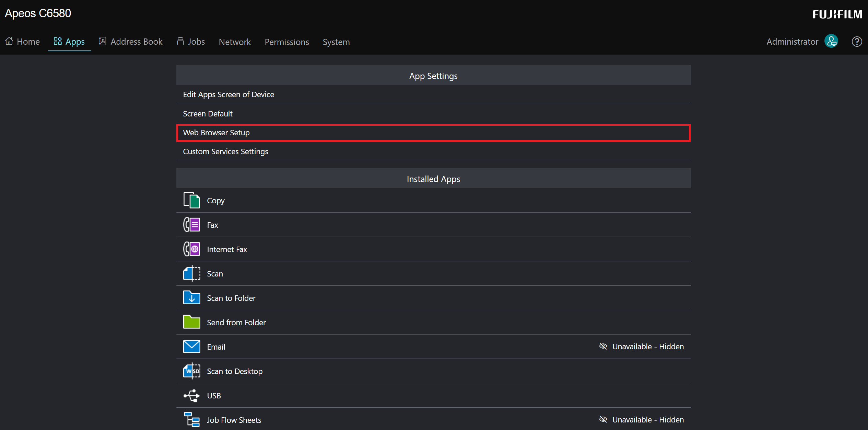Image resolution: width=868 pixels, height=430 pixels.
Task: Click the Administrator user avatar
Action: 831,42
